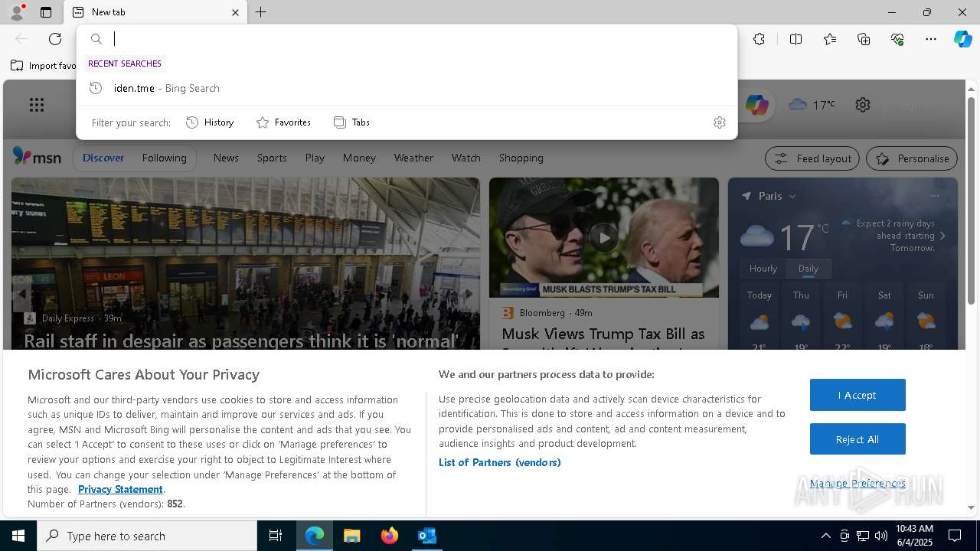Open Sports section
980x551 pixels.
click(x=272, y=158)
